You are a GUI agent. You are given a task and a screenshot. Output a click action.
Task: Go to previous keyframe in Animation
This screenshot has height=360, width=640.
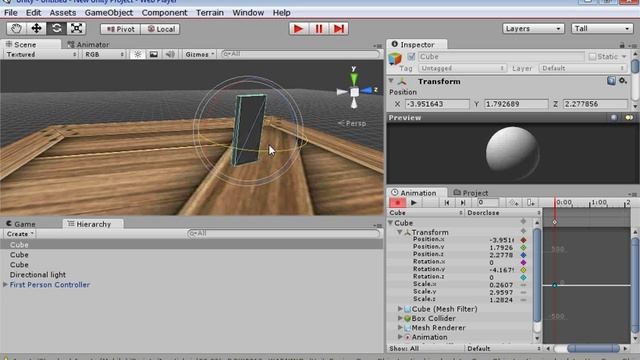pos(447,202)
